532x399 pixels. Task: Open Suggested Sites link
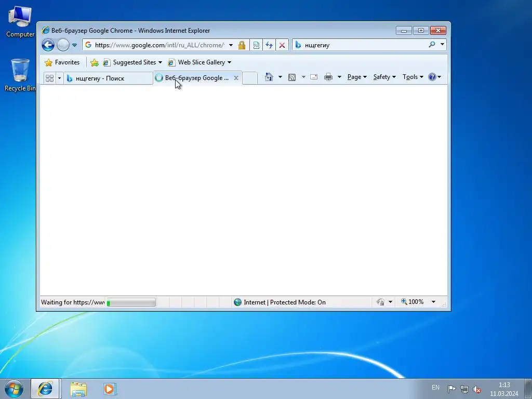132,62
